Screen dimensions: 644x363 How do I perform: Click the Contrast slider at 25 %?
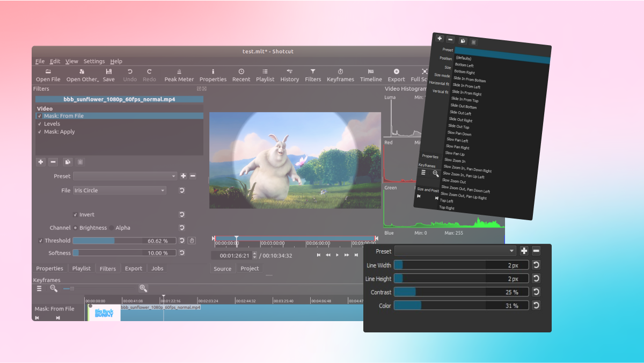[x=462, y=292]
